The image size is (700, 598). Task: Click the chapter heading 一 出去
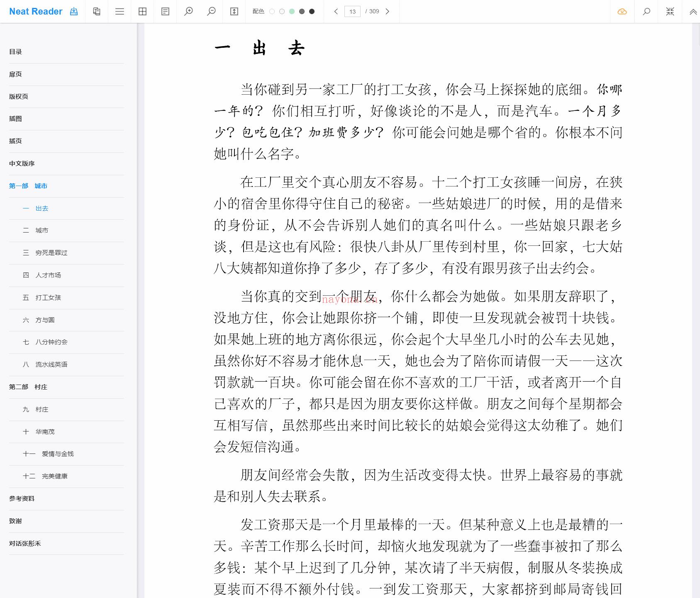click(260, 49)
